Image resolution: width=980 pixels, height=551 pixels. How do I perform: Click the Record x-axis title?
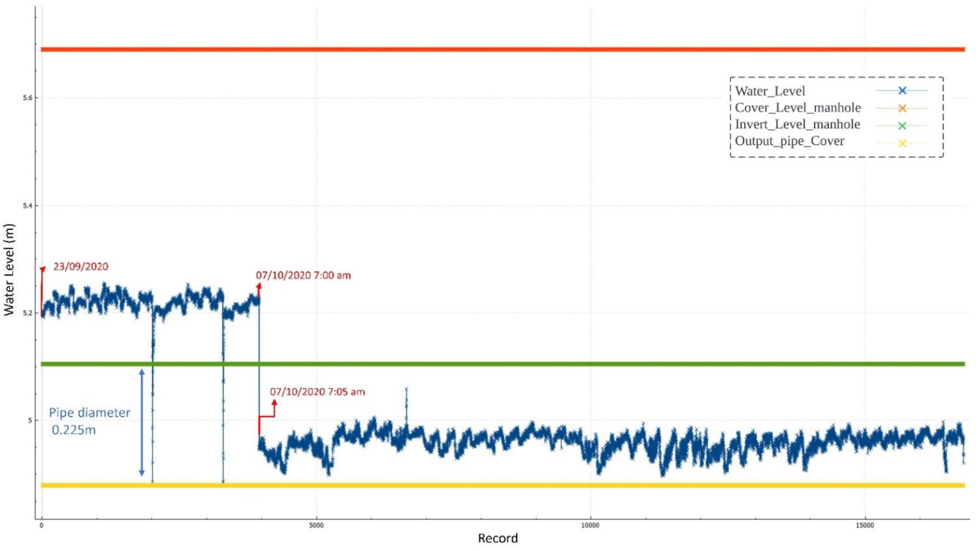(498, 538)
